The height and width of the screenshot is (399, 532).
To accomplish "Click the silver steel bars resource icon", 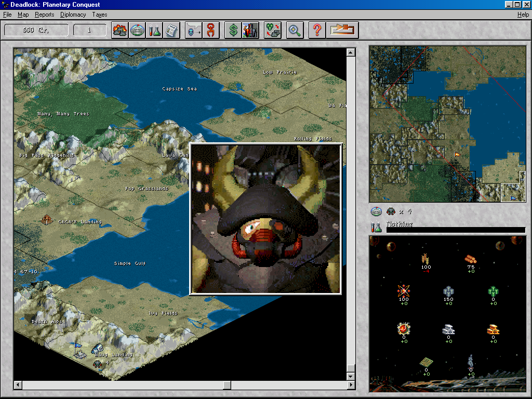I will [448, 329].
